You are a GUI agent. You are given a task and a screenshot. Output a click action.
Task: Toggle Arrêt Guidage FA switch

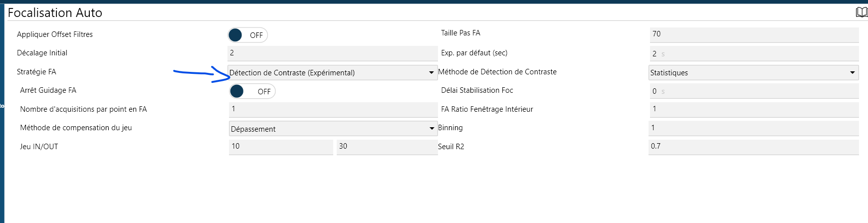tap(252, 91)
